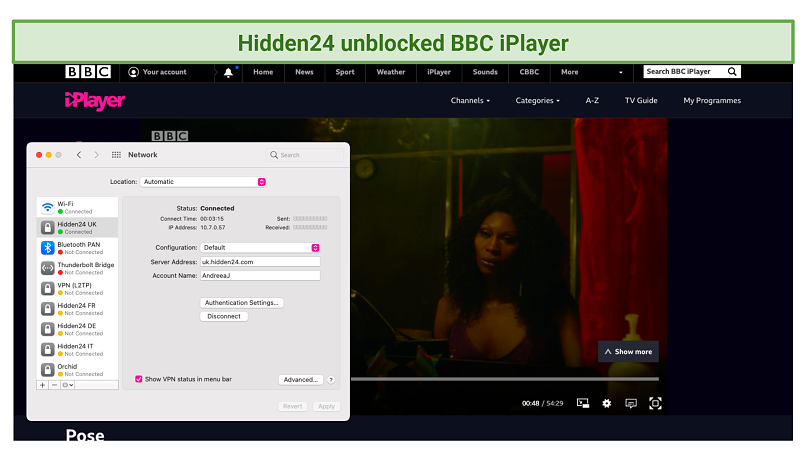Viewport: 806px width, 453px height.
Task: Go forward in Network preferences
Action: [96, 155]
